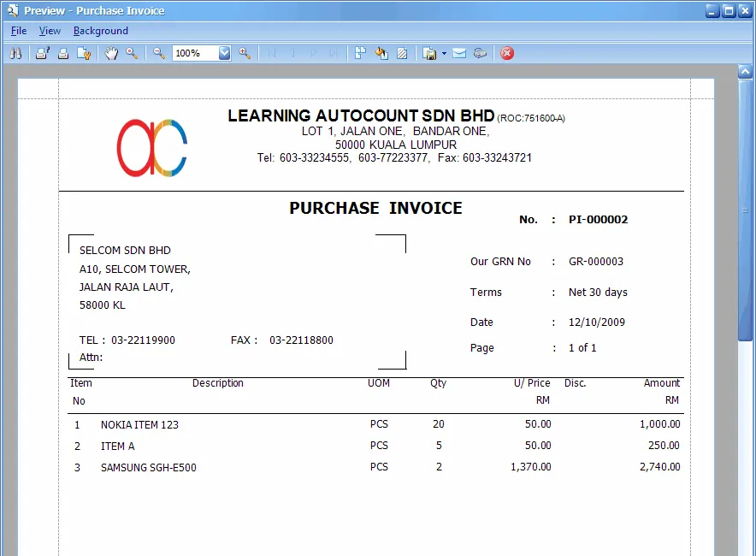Click the company logo image
The width and height of the screenshot is (756, 556).
pyautogui.click(x=152, y=148)
